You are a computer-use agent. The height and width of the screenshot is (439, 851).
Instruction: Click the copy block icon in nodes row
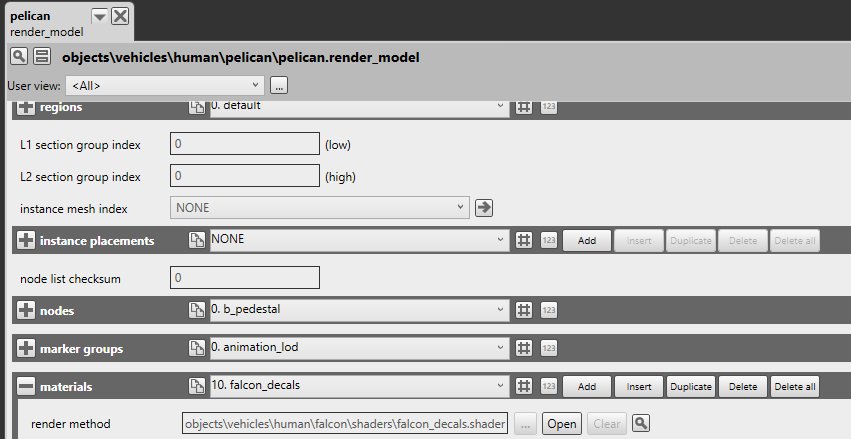tap(197, 311)
